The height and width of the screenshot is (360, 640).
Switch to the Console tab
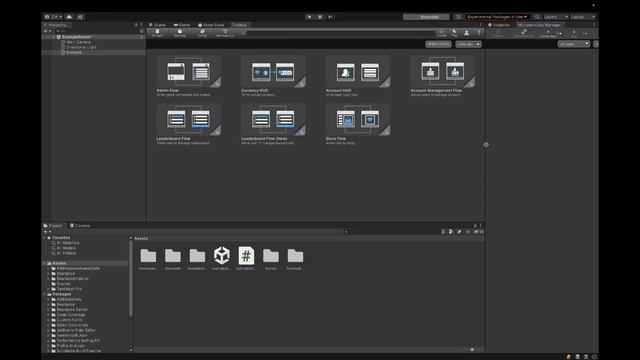[80, 226]
